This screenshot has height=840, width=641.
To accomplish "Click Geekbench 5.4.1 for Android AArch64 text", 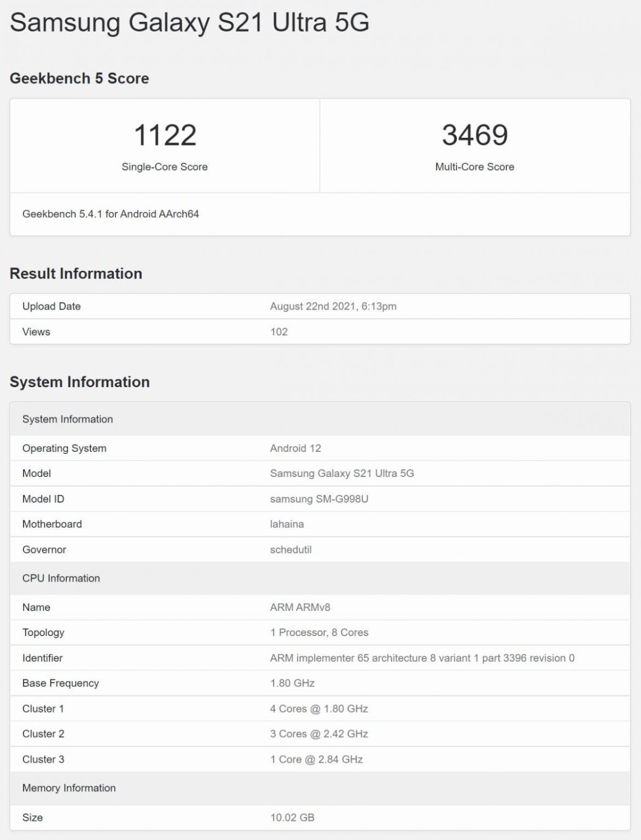I will [x=110, y=214].
